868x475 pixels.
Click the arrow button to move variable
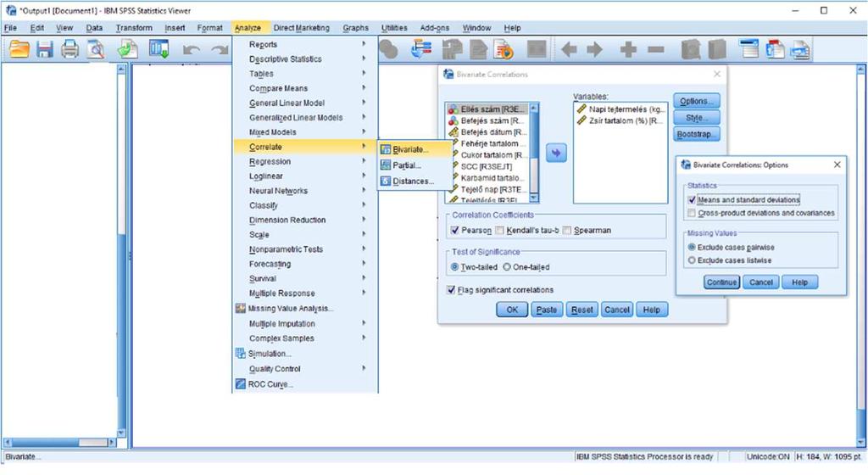click(x=556, y=153)
